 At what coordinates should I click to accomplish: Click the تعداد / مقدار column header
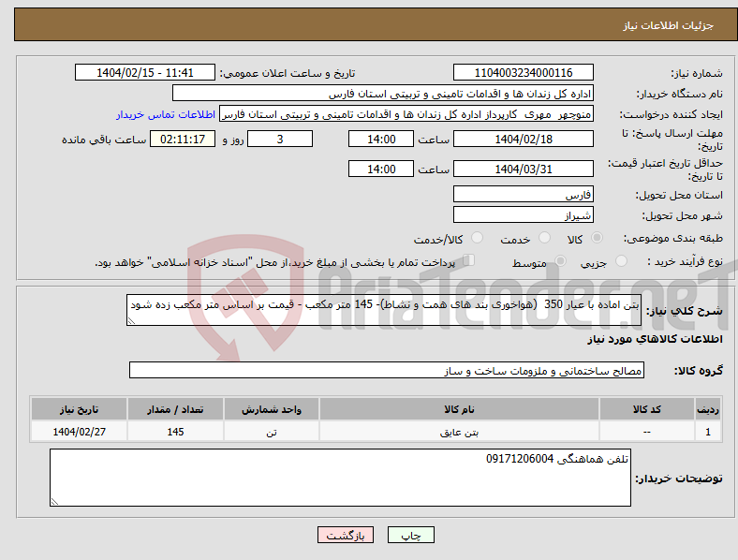tap(175, 409)
